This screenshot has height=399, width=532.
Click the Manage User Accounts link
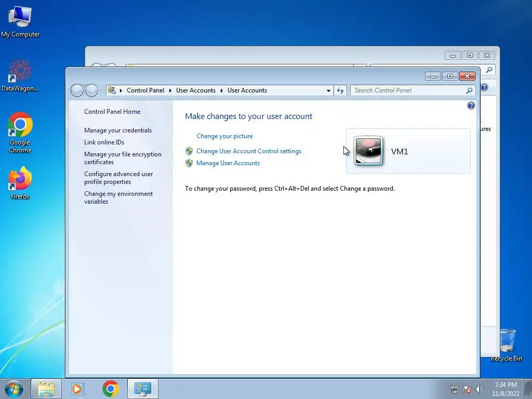tap(228, 163)
